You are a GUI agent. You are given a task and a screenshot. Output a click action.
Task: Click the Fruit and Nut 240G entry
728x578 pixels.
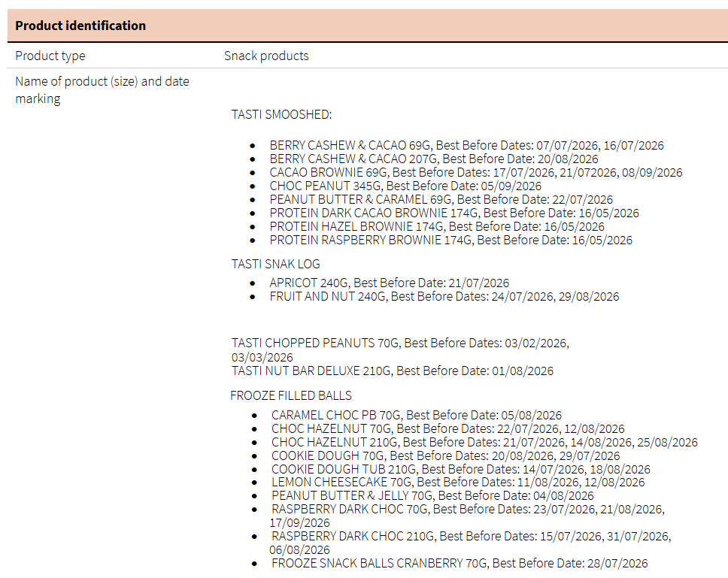(444, 297)
